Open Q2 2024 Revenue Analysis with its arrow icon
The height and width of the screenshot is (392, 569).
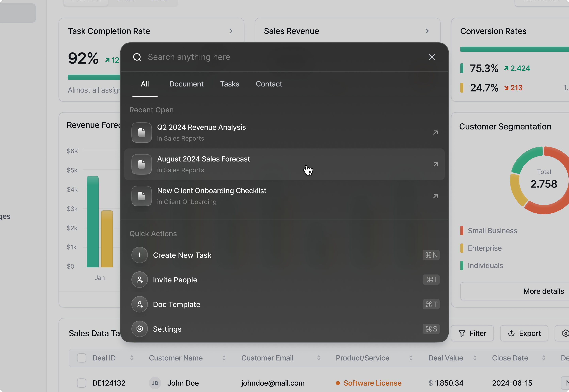(435, 132)
